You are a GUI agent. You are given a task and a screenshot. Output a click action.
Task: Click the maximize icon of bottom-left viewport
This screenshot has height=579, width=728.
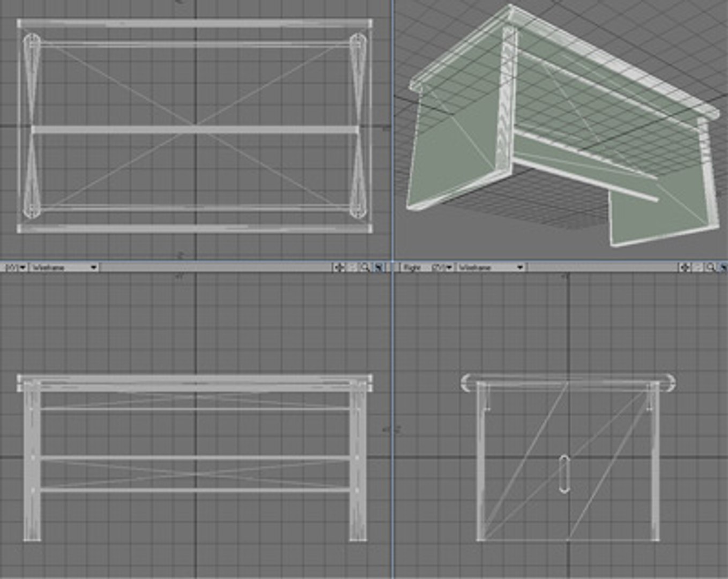click(x=378, y=267)
